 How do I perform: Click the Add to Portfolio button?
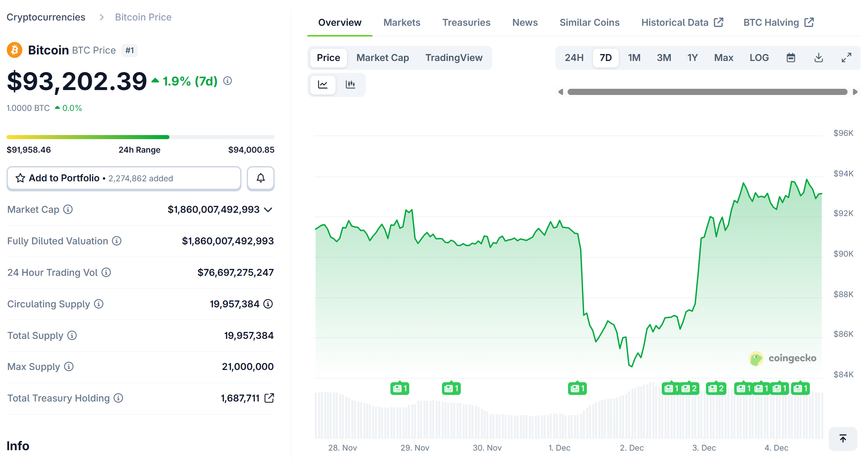pyautogui.click(x=63, y=178)
